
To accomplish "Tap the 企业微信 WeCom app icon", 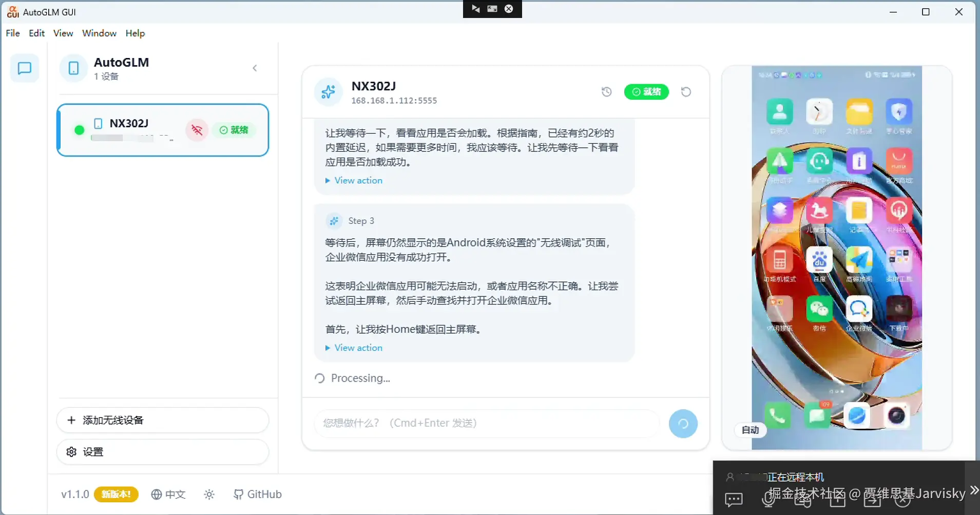I will tap(859, 309).
